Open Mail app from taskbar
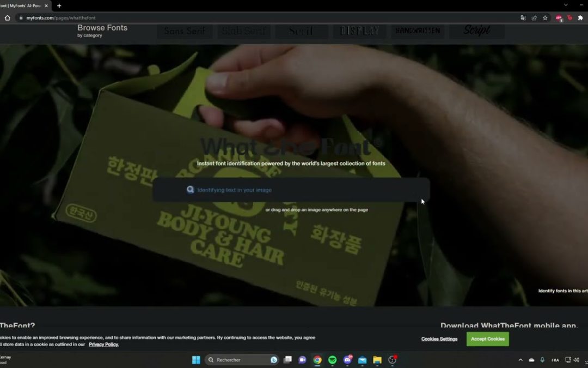Screen dimensions: 588x368 click(x=362, y=360)
